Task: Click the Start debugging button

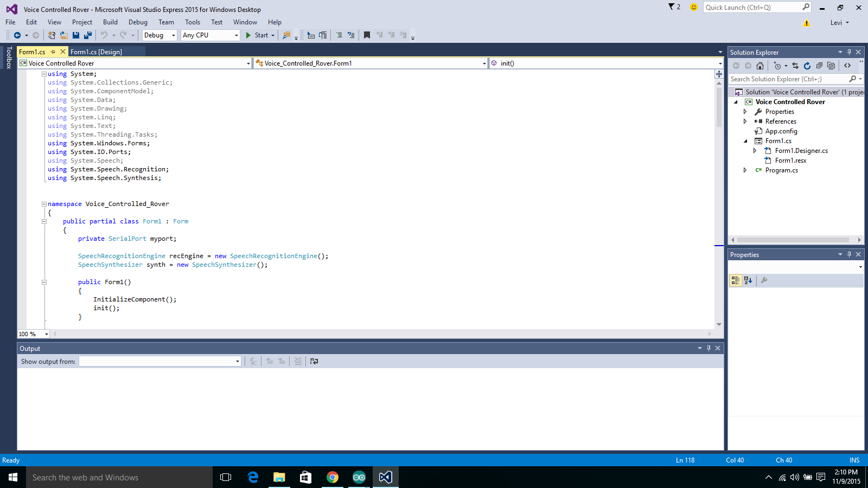Action: (x=258, y=35)
